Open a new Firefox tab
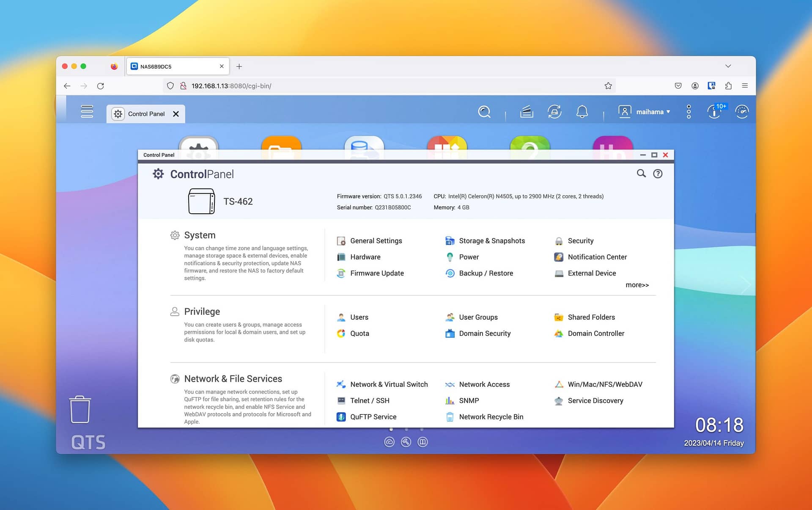The image size is (812, 510). 239,66
